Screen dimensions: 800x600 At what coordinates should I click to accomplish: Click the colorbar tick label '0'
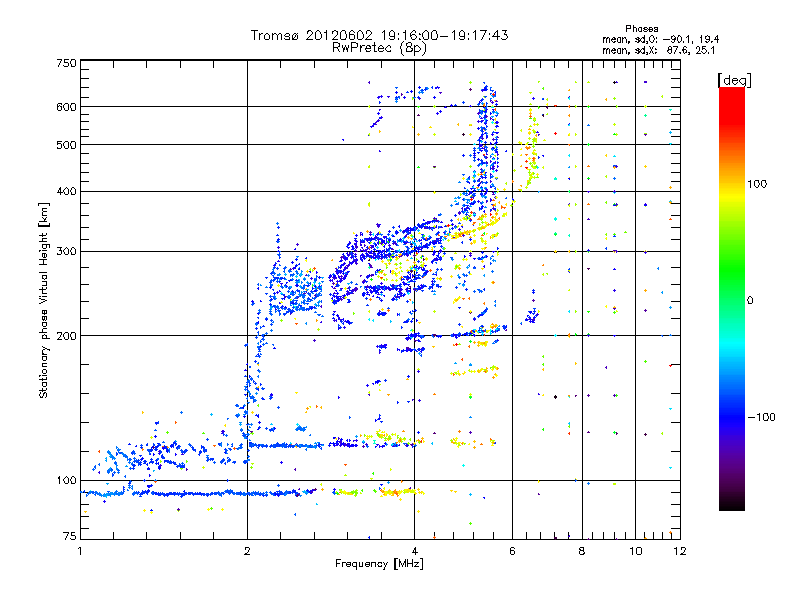coord(750,301)
